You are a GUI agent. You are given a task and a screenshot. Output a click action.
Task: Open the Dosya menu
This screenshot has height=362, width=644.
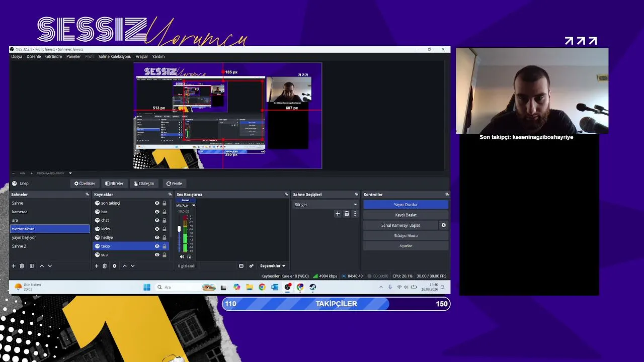point(17,57)
